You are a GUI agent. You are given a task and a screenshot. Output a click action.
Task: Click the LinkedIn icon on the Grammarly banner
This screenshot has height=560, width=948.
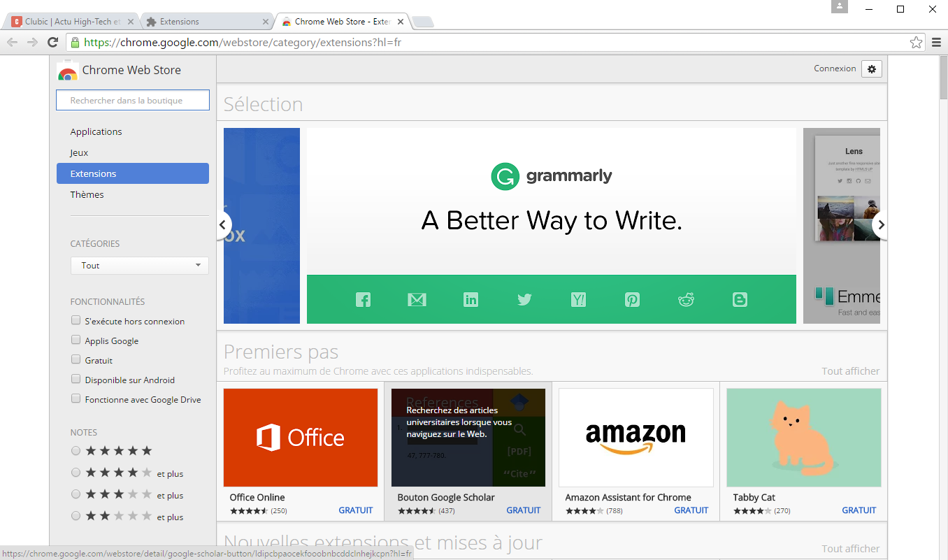tap(471, 299)
